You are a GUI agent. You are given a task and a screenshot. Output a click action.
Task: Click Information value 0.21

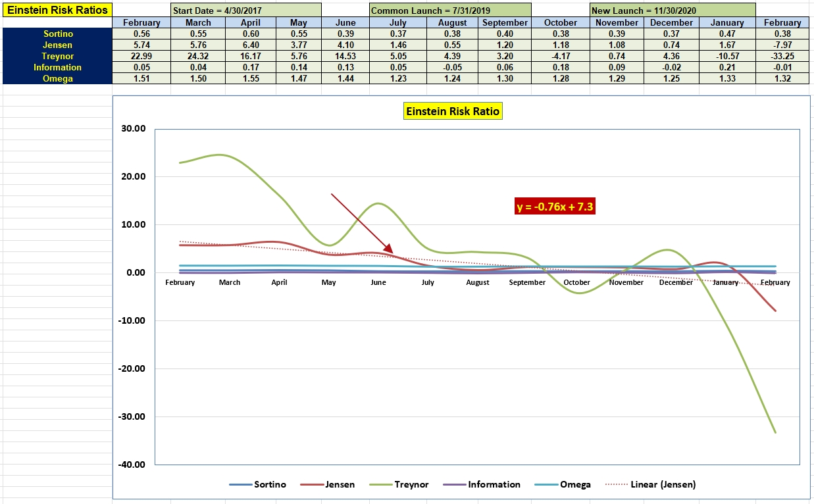point(727,67)
